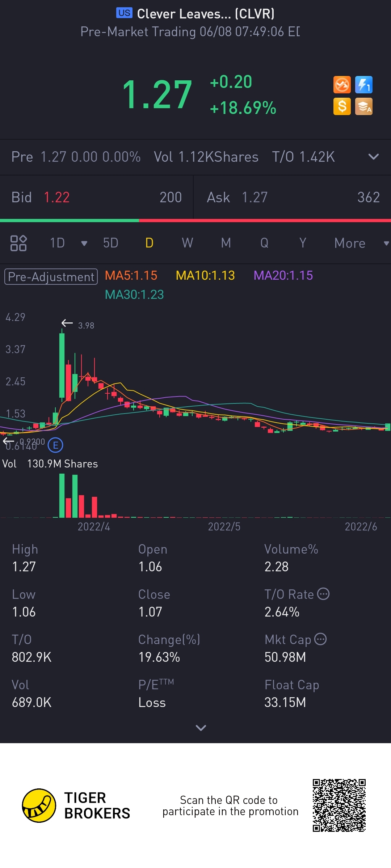The image size is (391, 868).
Task: Switch to weekly W chart tab
Action: [x=188, y=243]
